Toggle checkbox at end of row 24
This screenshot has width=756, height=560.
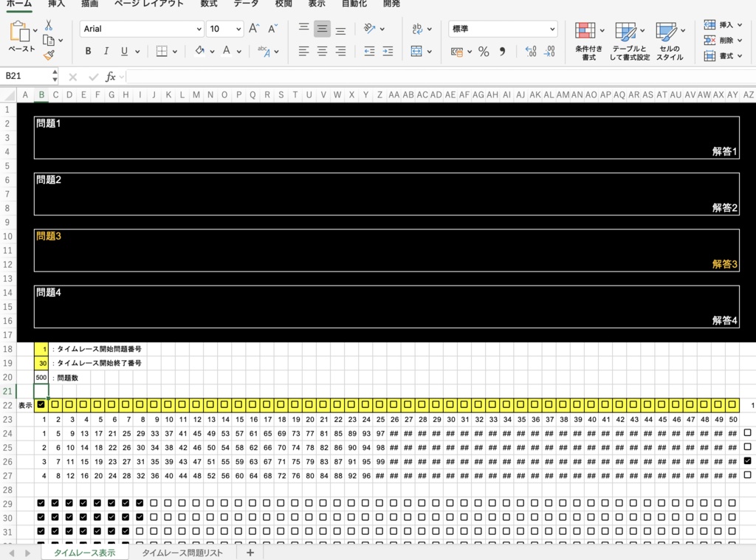click(748, 433)
